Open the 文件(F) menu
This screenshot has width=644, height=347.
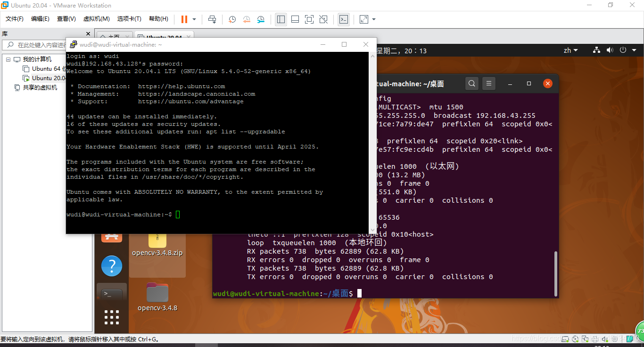click(15, 19)
